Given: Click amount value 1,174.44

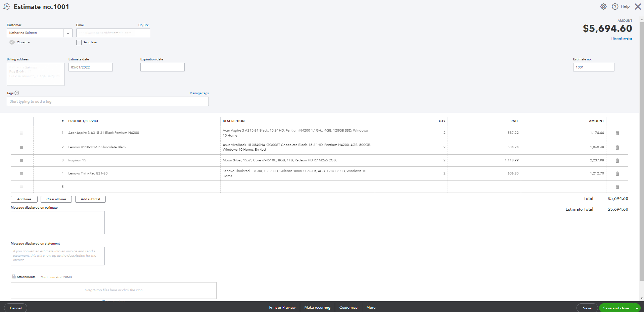Looking at the screenshot, I should (x=597, y=133).
